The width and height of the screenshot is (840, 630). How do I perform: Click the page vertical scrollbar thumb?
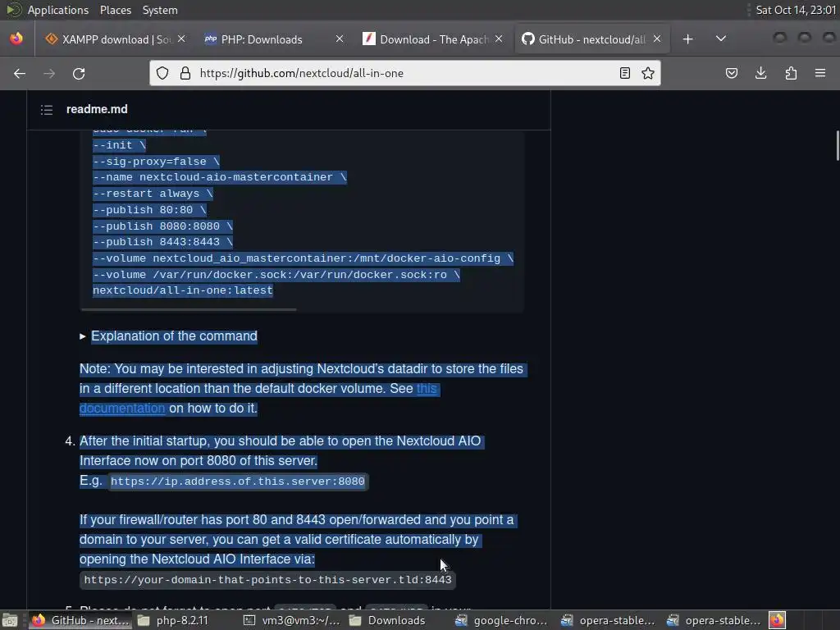(x=838, y=145)
